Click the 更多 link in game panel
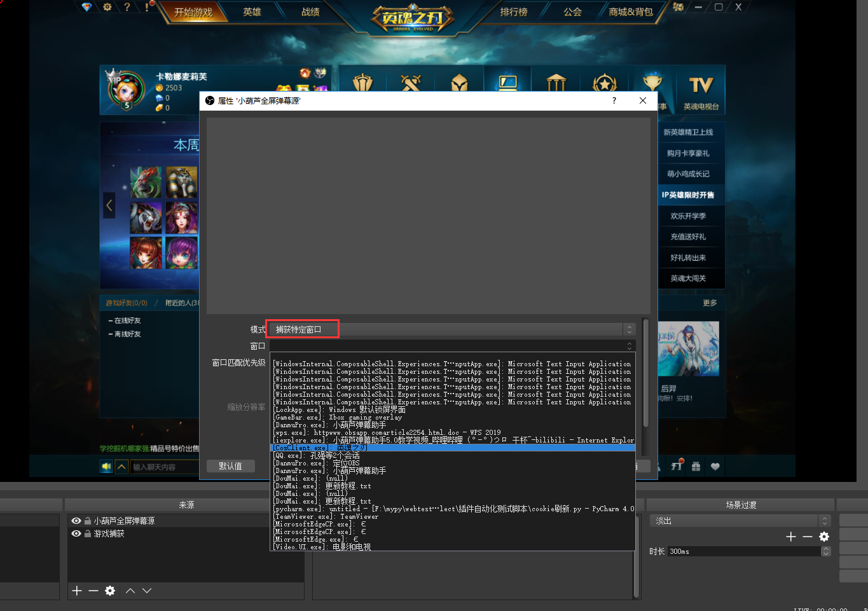The width and height of the screenshot is (868, 611). click(710, 303)
